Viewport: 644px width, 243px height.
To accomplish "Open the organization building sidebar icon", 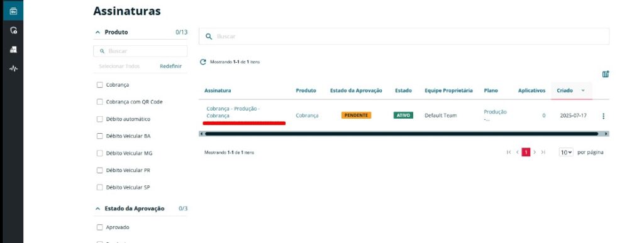I will point(13,50).
